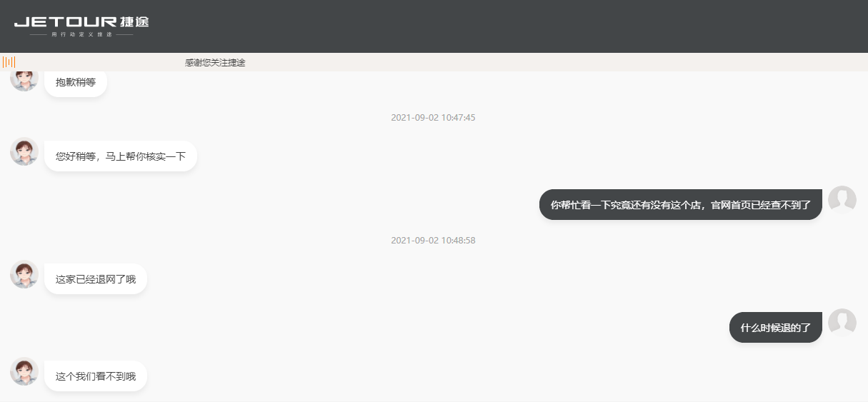Select the 感谢您关注捷途 notice text

click(x=215, y=63)
